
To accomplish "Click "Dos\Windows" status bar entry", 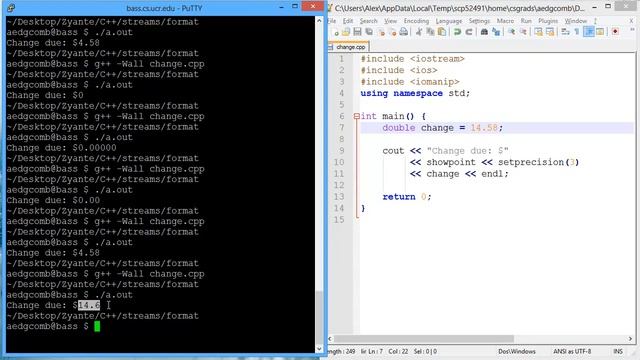I will pos(517,351).
